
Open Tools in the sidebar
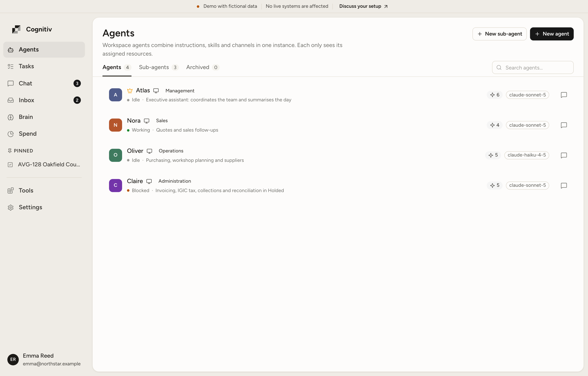point(44,190)
